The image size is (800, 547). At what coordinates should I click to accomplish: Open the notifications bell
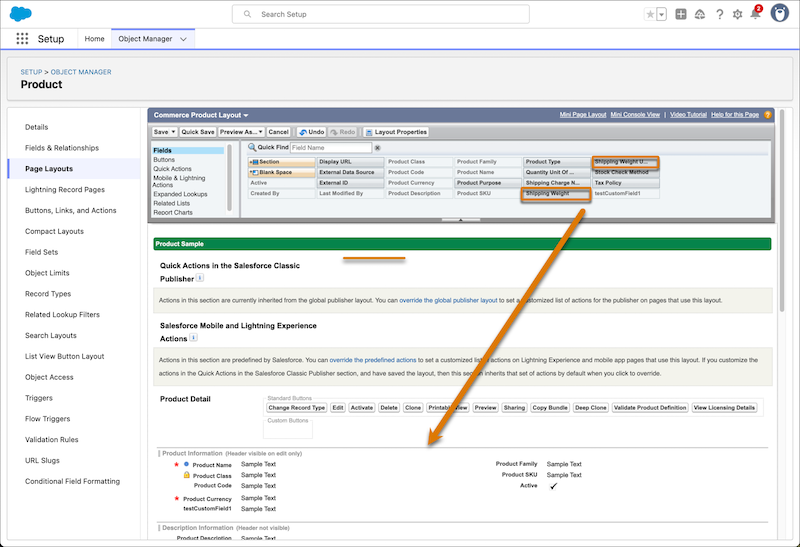[x=756, y=13]
